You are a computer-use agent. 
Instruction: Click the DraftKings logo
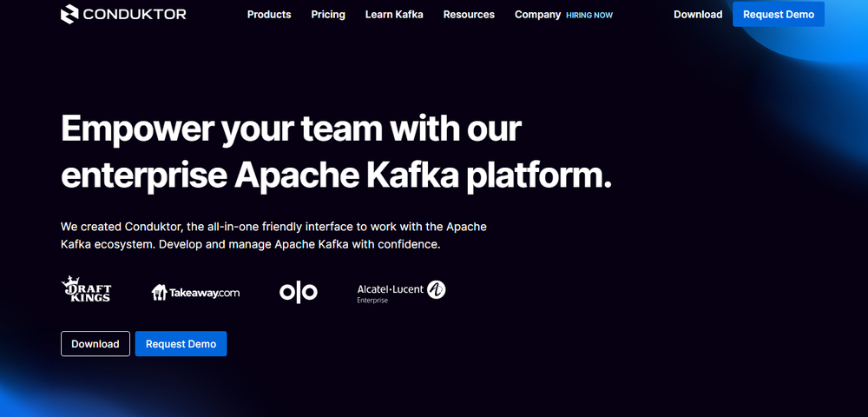pos(86,289)
